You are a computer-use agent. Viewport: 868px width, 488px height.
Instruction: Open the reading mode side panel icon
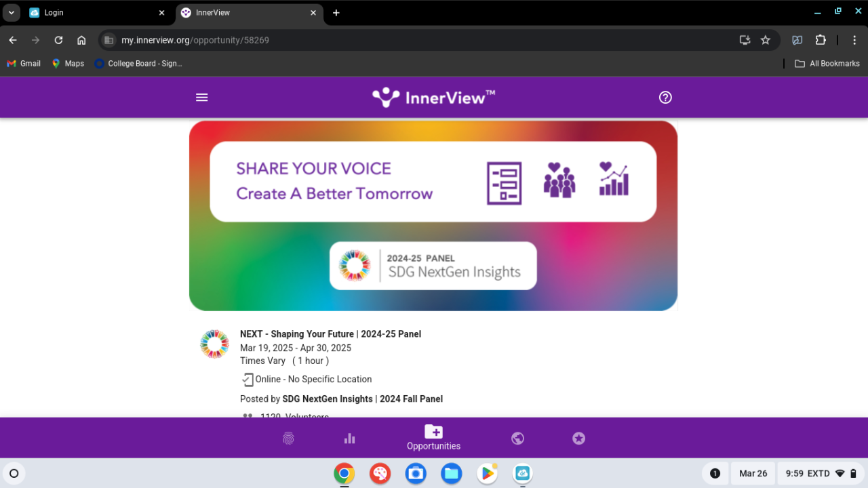pyautogui.click(x=797, y=40)
